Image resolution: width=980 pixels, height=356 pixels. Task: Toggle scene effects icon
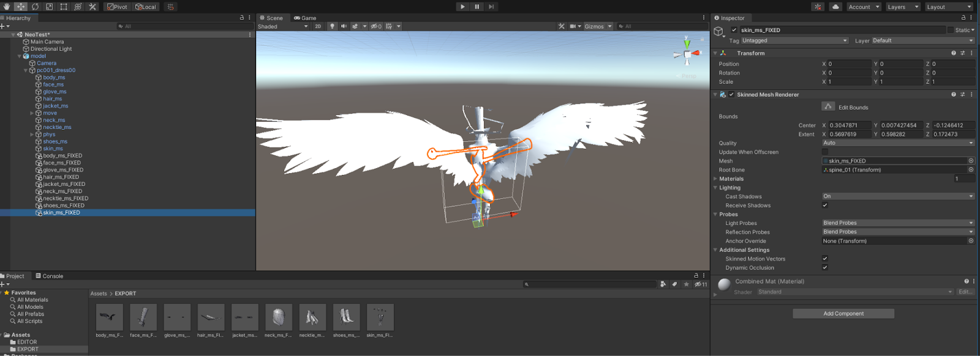[x=355, y=26]
